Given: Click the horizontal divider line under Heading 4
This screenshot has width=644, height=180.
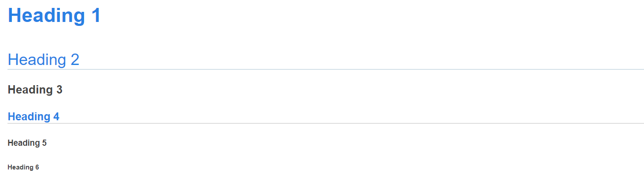Looking at the screenshot, I should pos(326,123).
